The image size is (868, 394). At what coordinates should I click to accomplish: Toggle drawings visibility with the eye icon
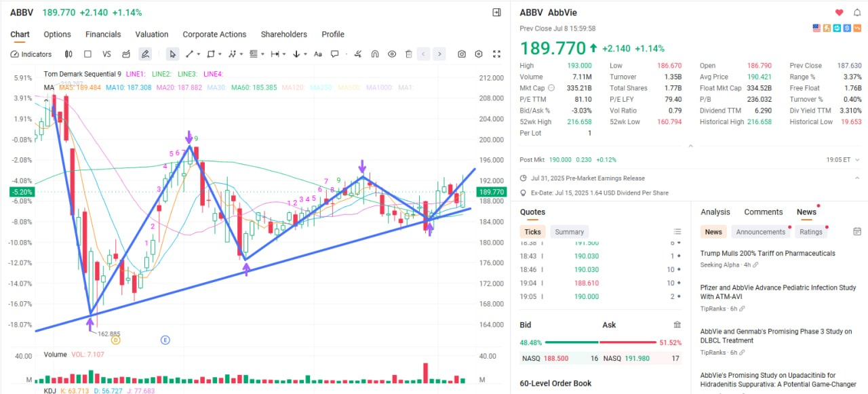tap(392, 54)
